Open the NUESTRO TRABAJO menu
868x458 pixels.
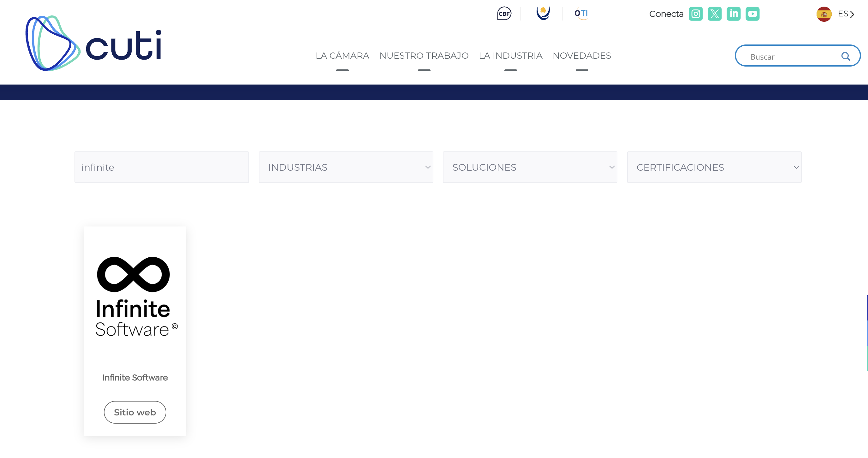[424, 56]
